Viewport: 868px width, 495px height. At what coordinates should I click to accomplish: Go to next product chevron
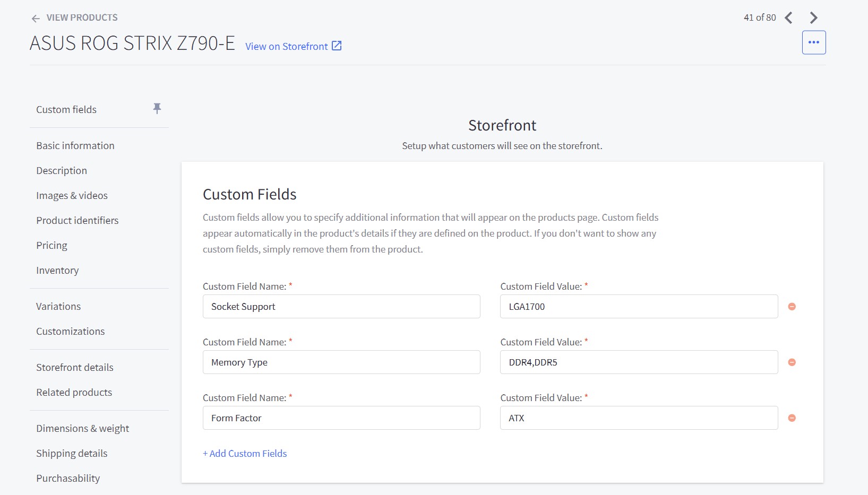pyautogui.click(x=813, y=18)
